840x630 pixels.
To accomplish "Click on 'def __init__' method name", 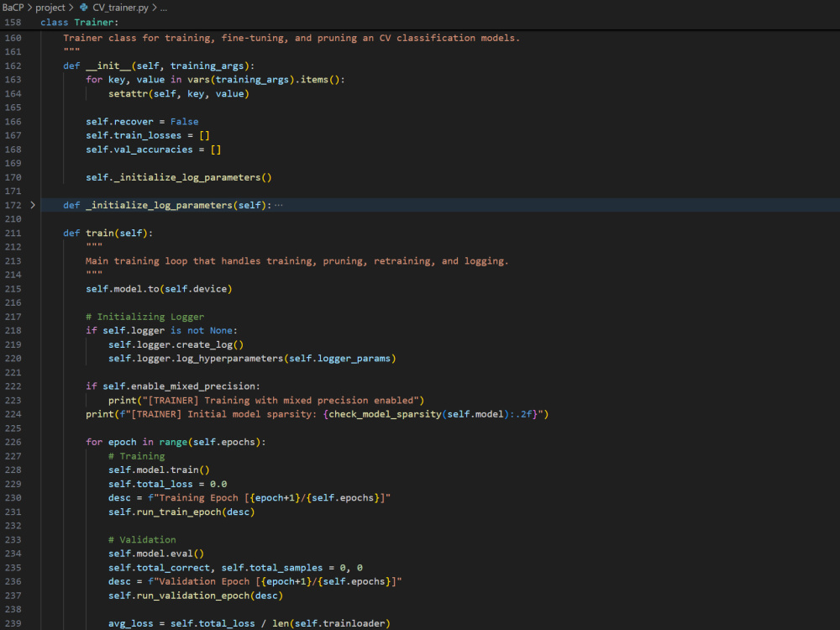I will pos(108,66).
